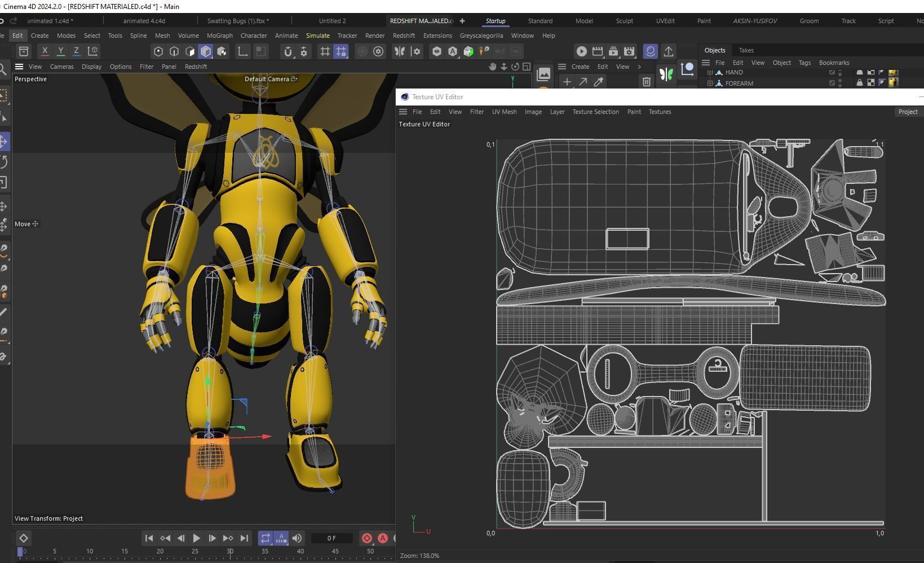Toggle locked workplane icon (highlighted)
The image size is (924, 563).
[x=341, y=51]
